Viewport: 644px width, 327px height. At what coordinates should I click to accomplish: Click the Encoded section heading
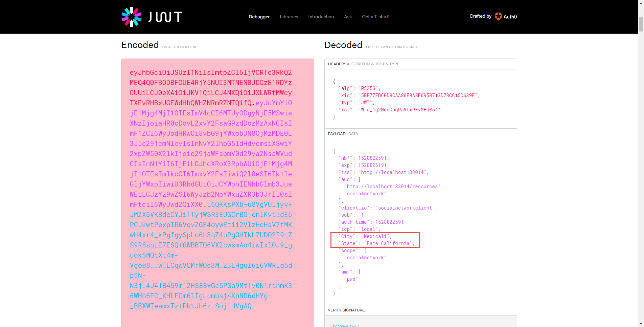tap(140, 45)
